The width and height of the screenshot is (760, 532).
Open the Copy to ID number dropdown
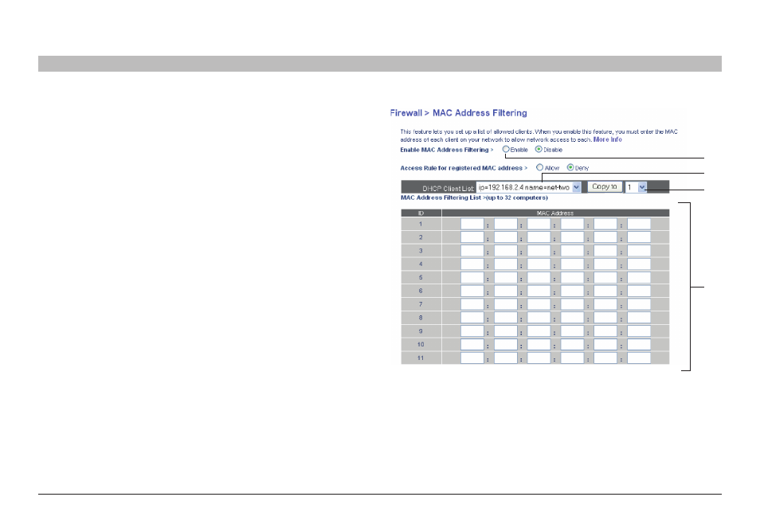click(x=636, y=187)
